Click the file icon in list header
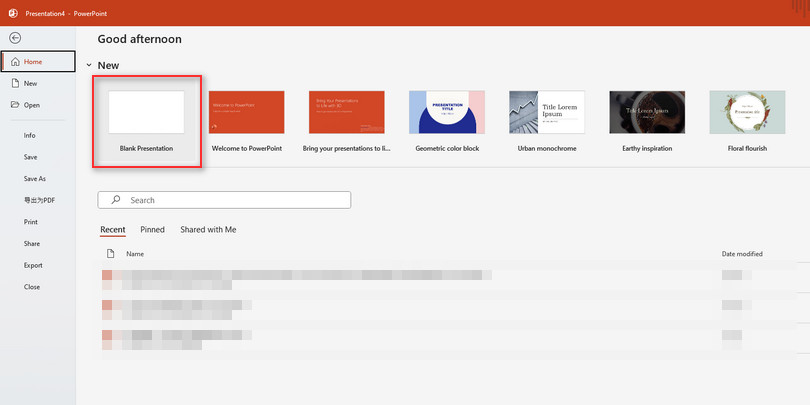Viewport: 810px width, 405px height. (110, 254)
